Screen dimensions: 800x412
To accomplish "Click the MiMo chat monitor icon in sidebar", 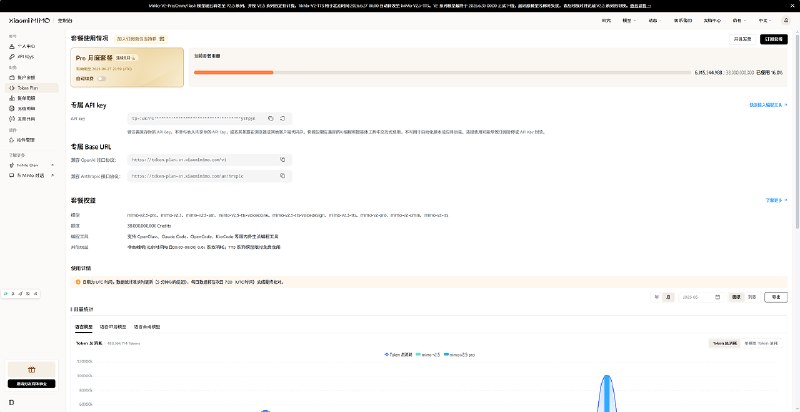I will [x=12, y=175].
